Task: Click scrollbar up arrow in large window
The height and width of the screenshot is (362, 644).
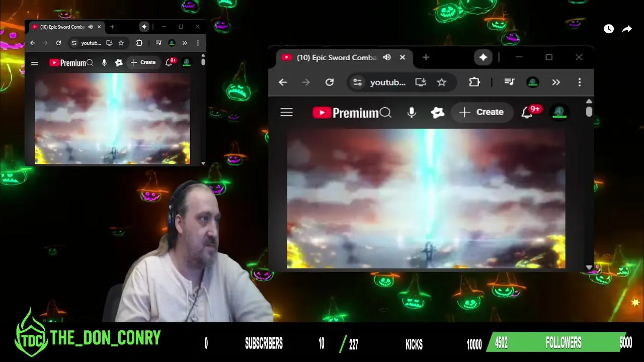Action: [589, 101]
